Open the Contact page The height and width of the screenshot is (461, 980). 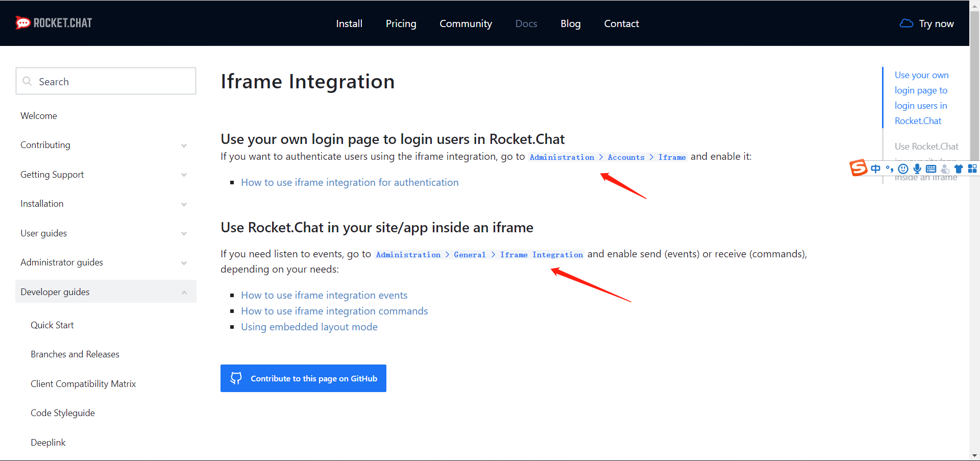(x=621, y=23)
